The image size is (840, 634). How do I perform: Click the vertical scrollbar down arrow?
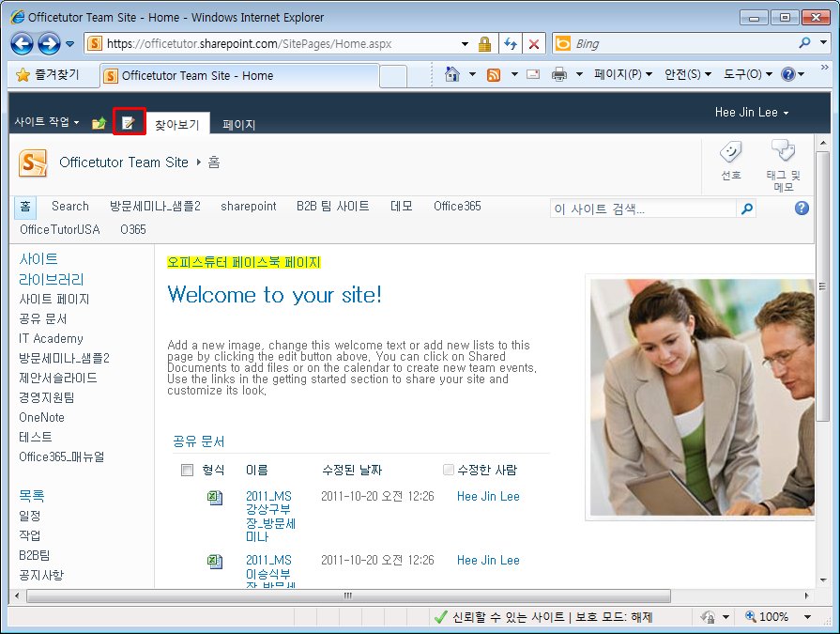pos(823,580)
